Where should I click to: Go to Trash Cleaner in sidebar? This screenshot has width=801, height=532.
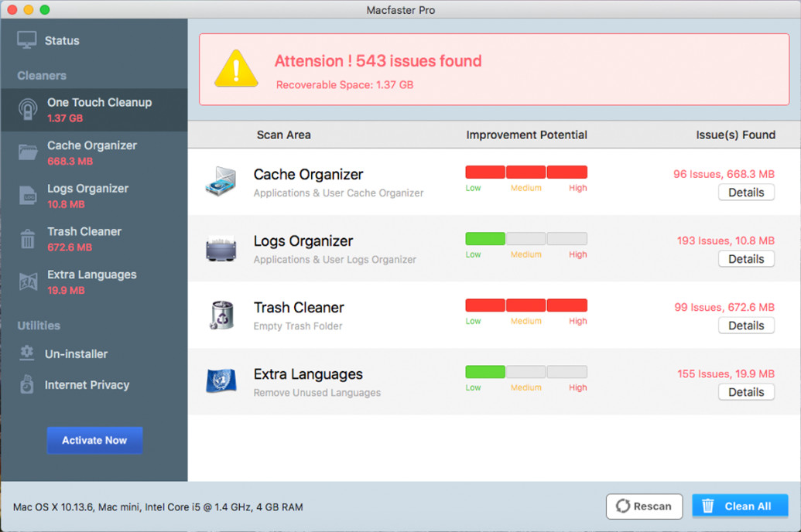point(94,238)
